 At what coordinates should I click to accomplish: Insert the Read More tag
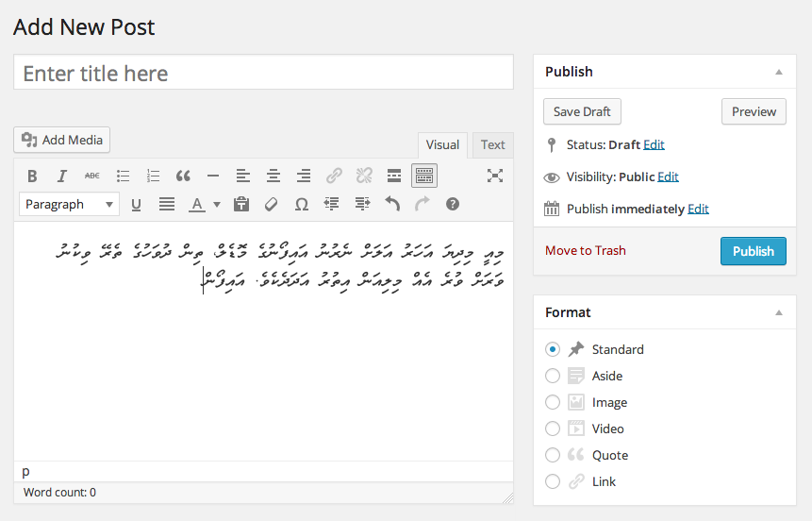(x=394, y=176)
